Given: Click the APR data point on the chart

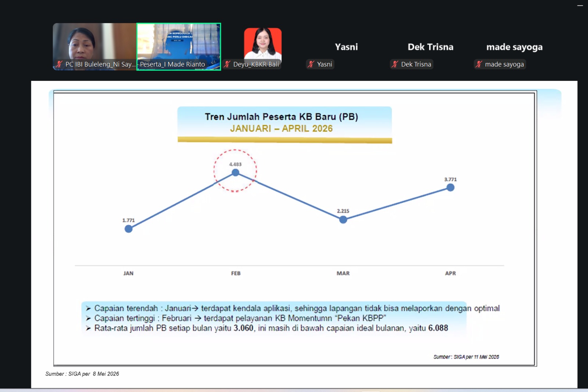Looking at the screenshot, I should (x=451, y=188).
